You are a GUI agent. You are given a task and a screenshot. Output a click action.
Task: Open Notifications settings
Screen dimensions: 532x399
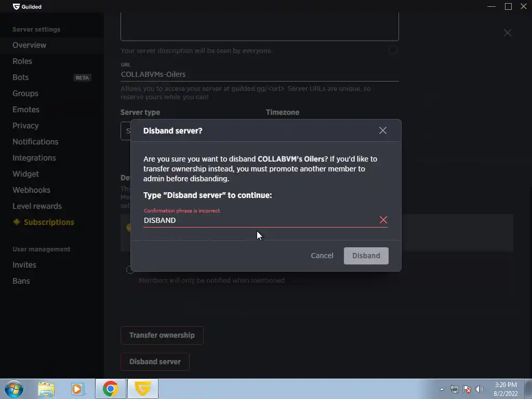pyautogui.click(x=35, y=142)
